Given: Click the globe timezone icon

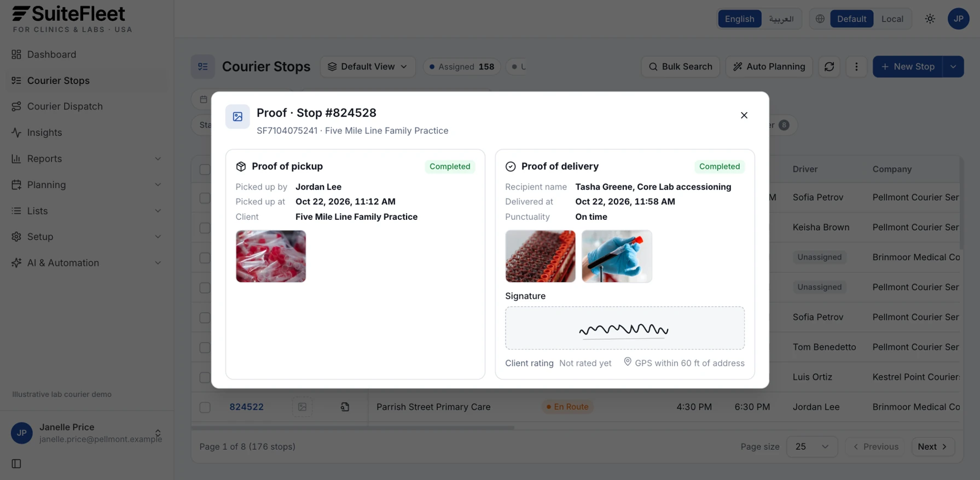Looking at the screenshot, I should 820,19.
